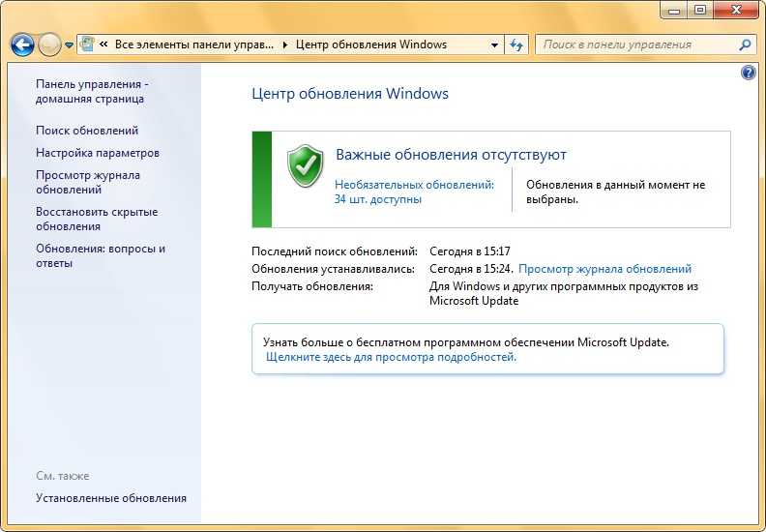Image resolution: width=766 pixels, height=532 pixels.
Task: Click 'См. также' sidebar heading
Action: (x=63, y=476)
